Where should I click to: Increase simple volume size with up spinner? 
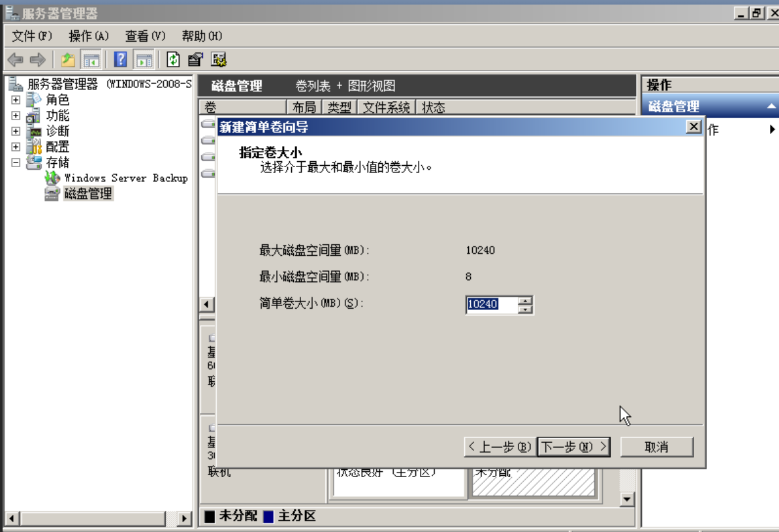524,300
